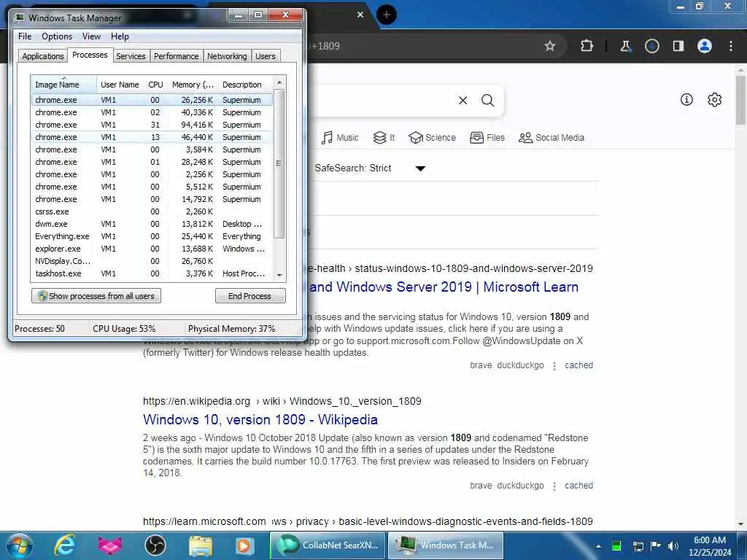Viewport: 747px width, 560px height.
Task: Open the pink fox app in taskbar
Action: coord(109,545)
